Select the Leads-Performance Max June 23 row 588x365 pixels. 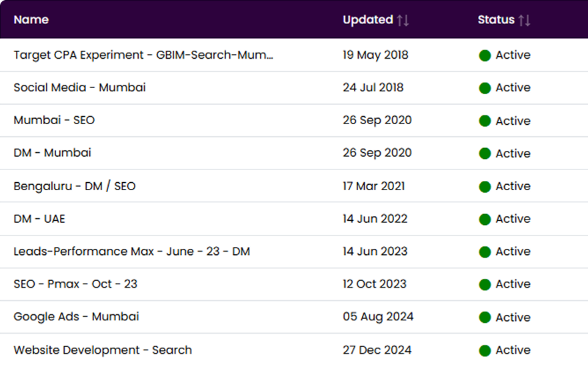tap(132, 252)
